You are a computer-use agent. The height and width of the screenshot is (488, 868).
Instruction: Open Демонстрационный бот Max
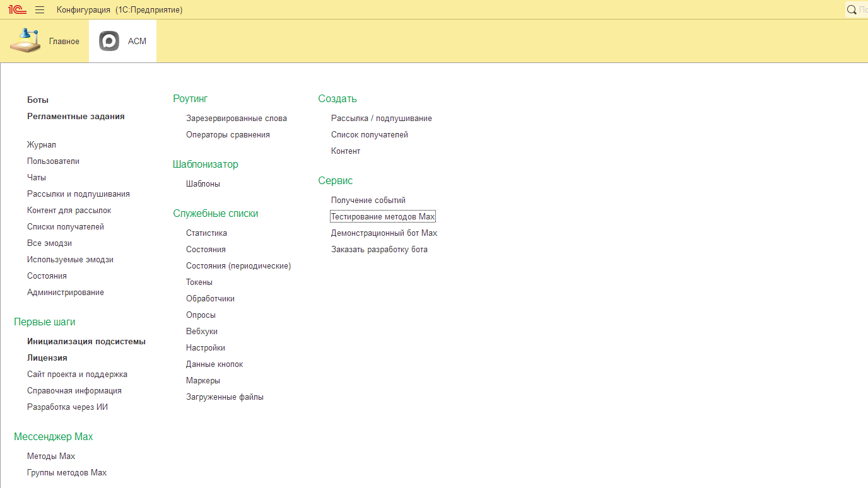pyautogui.click(x=384, y=233)
